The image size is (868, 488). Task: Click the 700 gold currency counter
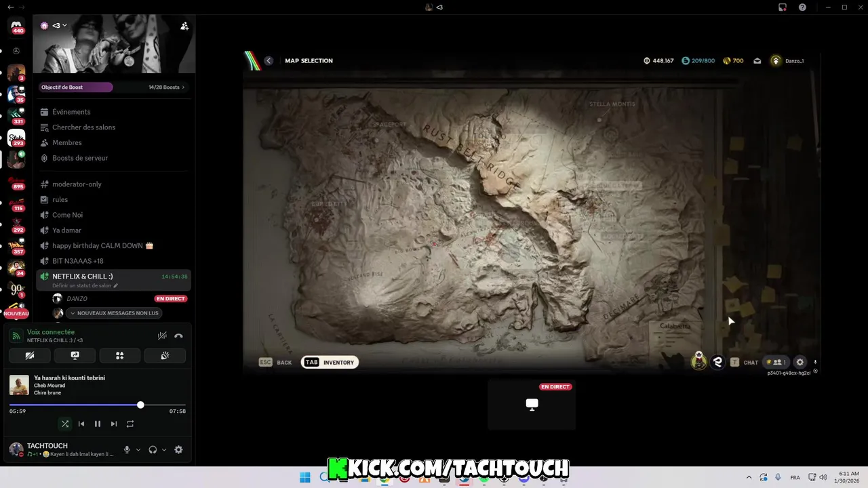[733, 60]
